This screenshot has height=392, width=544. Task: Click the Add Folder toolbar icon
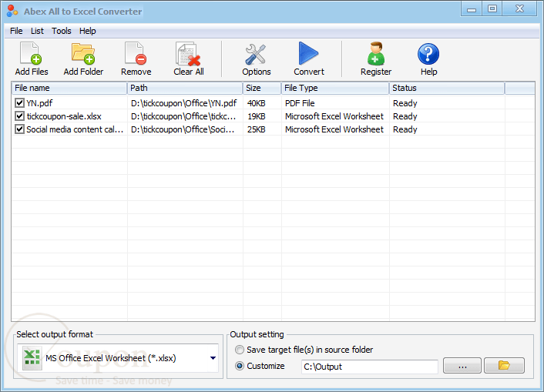tap(83, 53)
